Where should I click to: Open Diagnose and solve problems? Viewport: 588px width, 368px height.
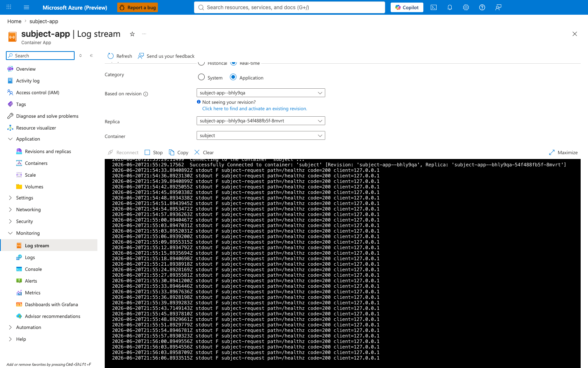(x=47, y=116)
